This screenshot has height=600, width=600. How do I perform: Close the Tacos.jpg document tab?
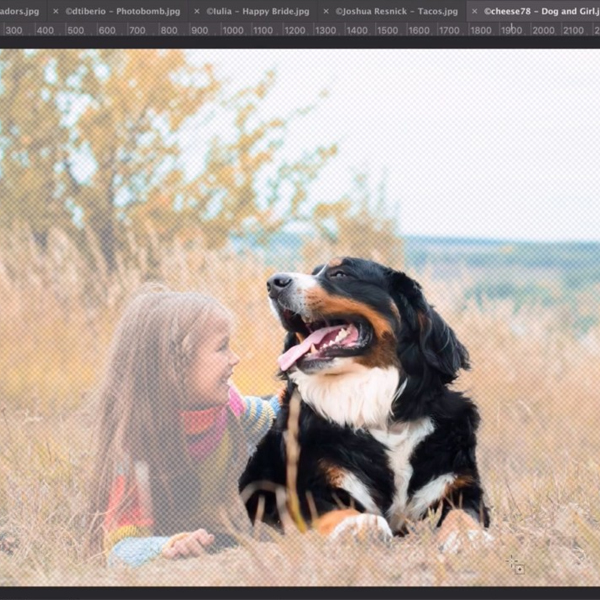328,11
